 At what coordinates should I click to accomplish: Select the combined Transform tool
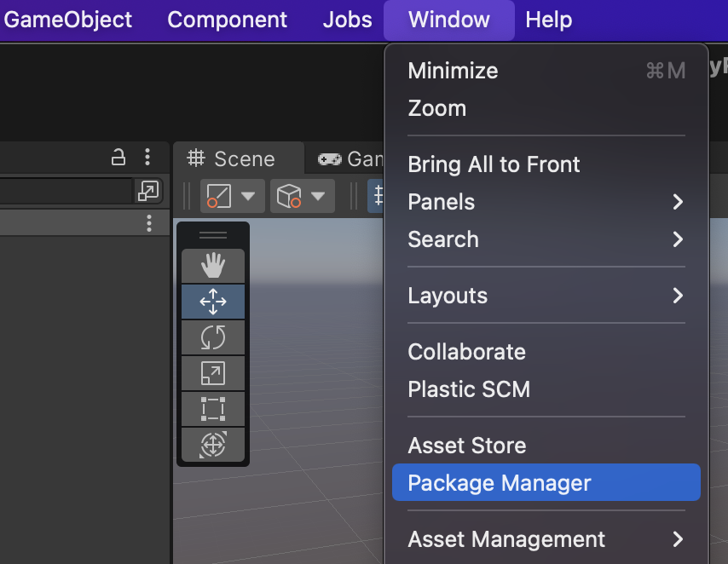pyautogui.click(x=212, y=445)
